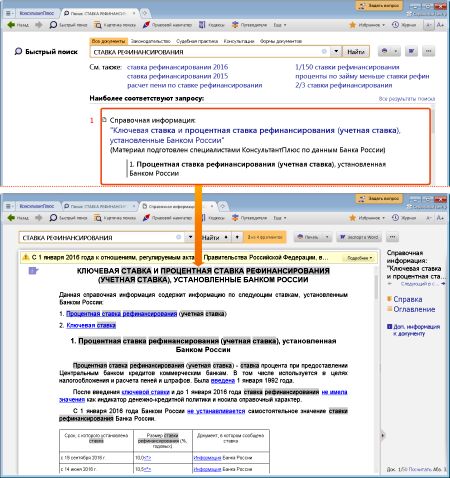Click the Печать button in the document window
This screenshot has width=450, height=478.
click(x=308, y=237)
